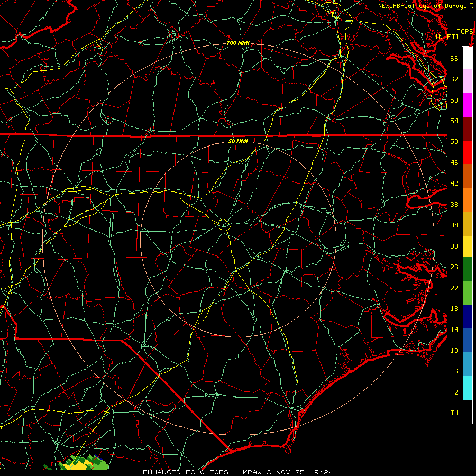
Task: Click the '50 NMI' range ring label
Action: pyautogui.click(x=237, y=141)
